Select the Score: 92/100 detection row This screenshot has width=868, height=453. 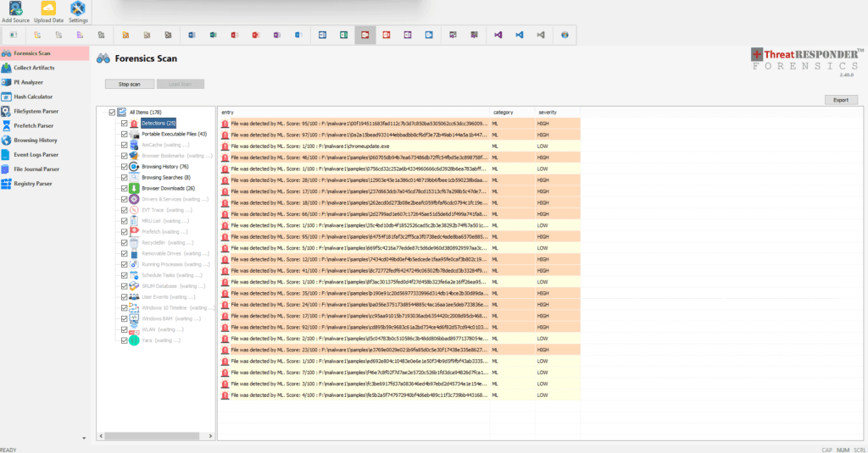[x=398, y=327]
